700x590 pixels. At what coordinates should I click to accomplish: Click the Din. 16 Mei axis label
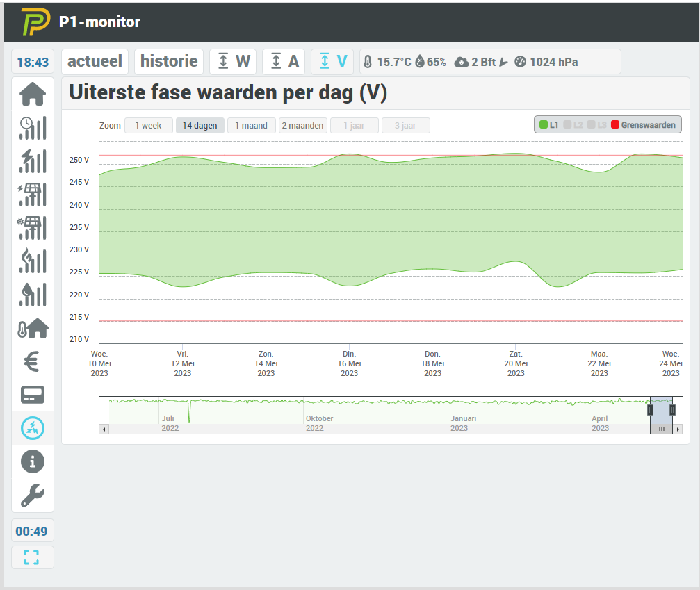click(349, 363)
